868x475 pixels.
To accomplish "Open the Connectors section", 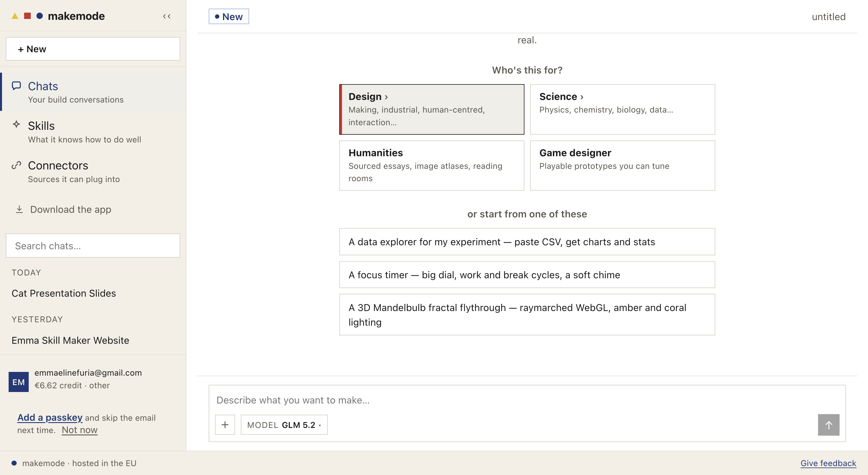I will pyautogui.click(x=93, y=171).
